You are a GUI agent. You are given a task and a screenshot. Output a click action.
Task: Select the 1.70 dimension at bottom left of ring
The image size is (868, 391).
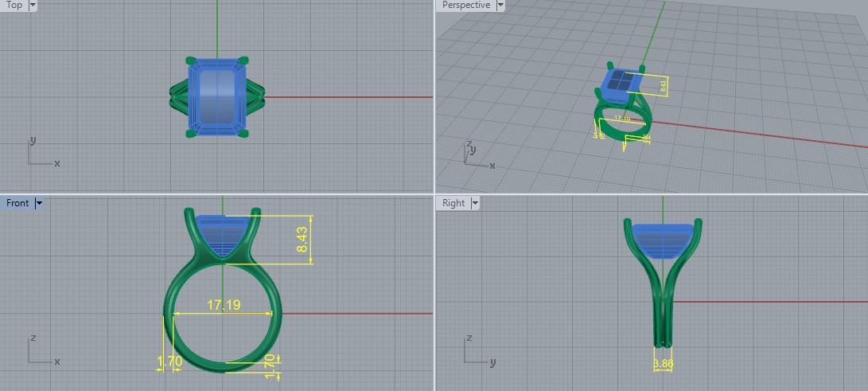(169, 362)
